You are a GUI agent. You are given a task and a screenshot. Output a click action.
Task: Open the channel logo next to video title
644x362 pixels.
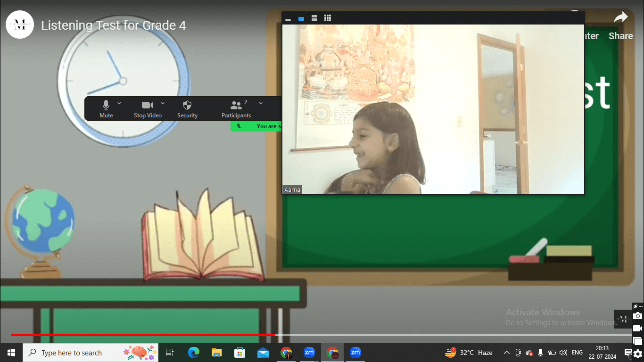(20, 25)
